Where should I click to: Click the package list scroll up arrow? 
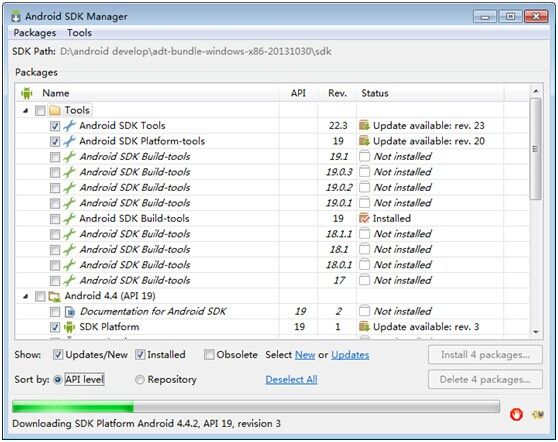536,91
